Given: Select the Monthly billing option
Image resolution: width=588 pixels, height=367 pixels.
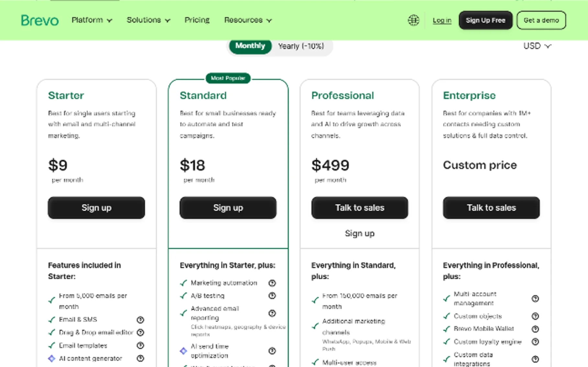Looking at the screenshot, I should click(x=250, y=46).
